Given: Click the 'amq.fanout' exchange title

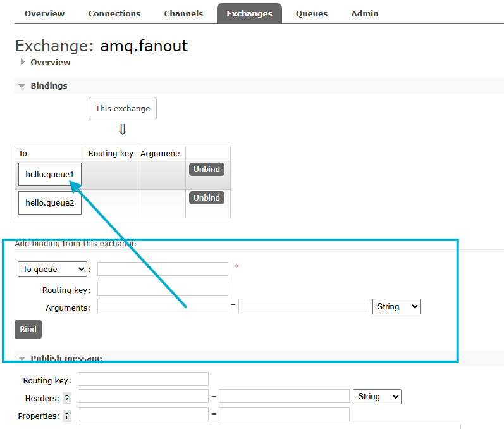Looking at the screenshot, I should click(x=144, y=46).
